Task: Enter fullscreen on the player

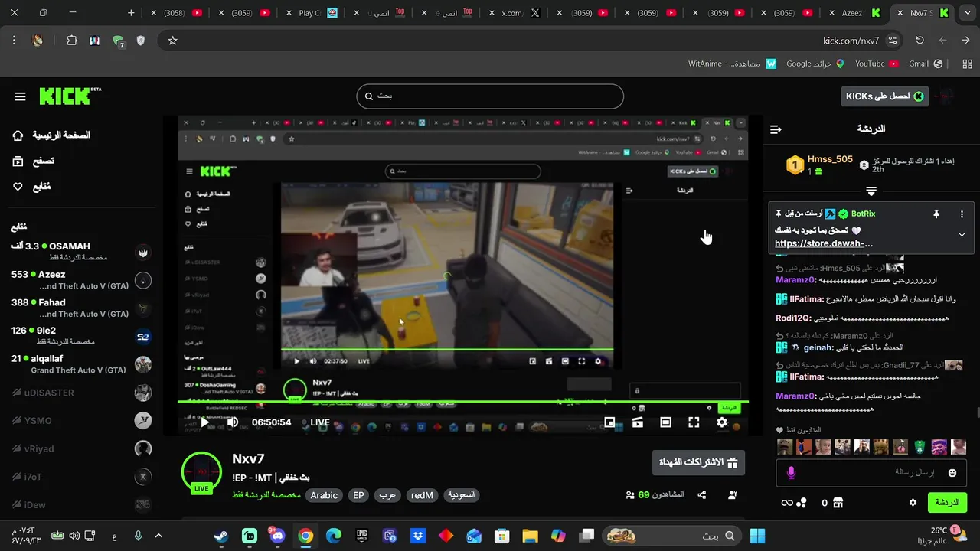Action: pyautogui.click(x=694, y=422)
